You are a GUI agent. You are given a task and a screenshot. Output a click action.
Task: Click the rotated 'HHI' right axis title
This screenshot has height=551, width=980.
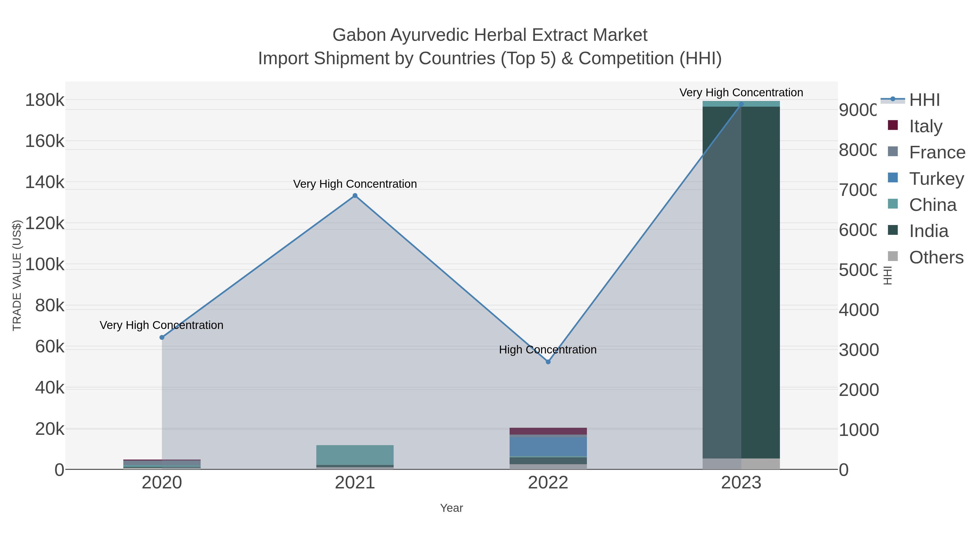click(x=887, y=275)
